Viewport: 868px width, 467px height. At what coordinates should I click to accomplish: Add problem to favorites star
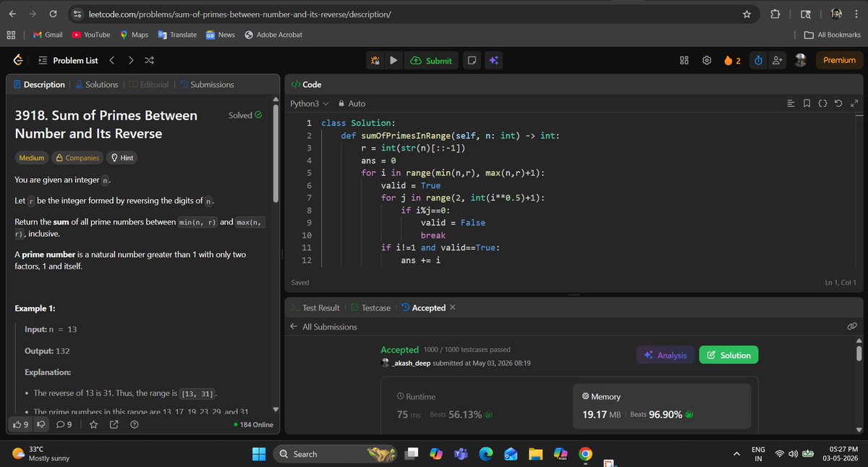(x=93, y=424)
